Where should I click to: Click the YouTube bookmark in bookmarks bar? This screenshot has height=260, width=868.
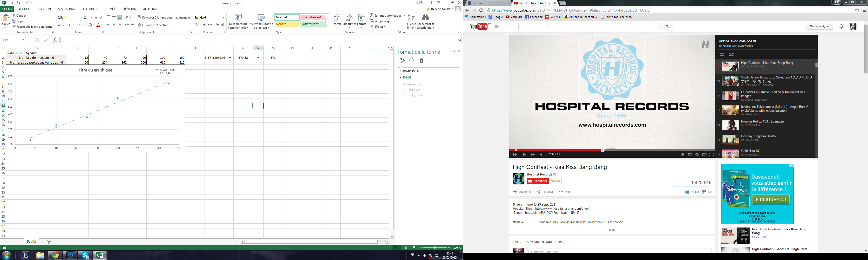point(514,17)
